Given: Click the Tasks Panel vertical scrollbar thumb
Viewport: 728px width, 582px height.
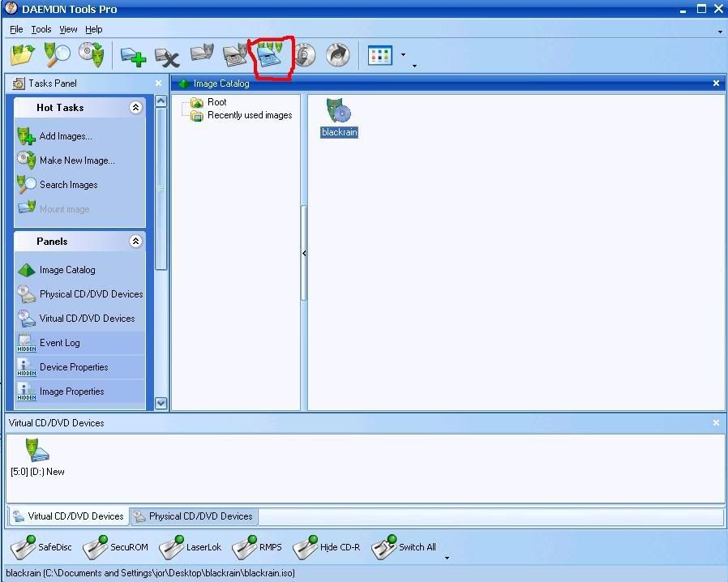Looking at the screenshot, I should (161, 188).
